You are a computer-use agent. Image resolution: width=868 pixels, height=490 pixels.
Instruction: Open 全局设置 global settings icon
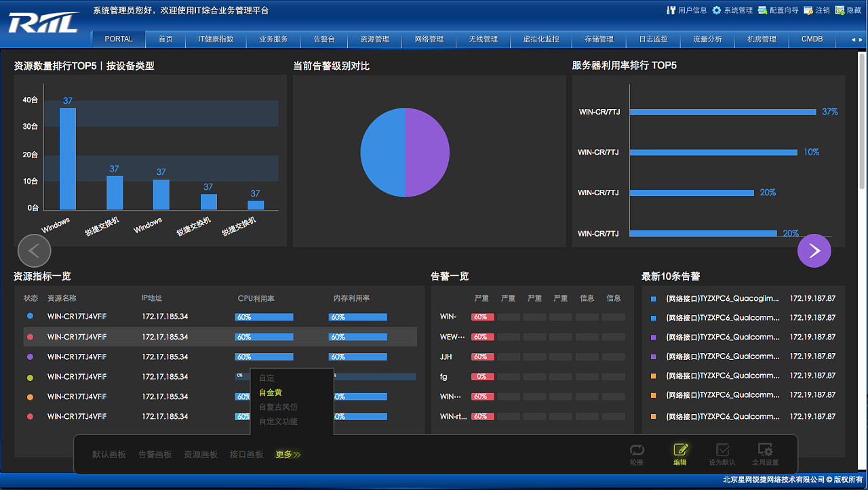coord(765,449)
